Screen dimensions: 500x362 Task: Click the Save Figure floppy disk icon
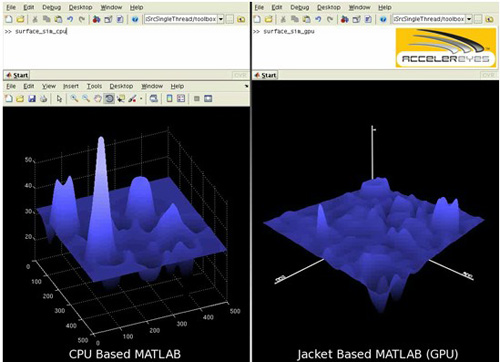tap(32, 99)
